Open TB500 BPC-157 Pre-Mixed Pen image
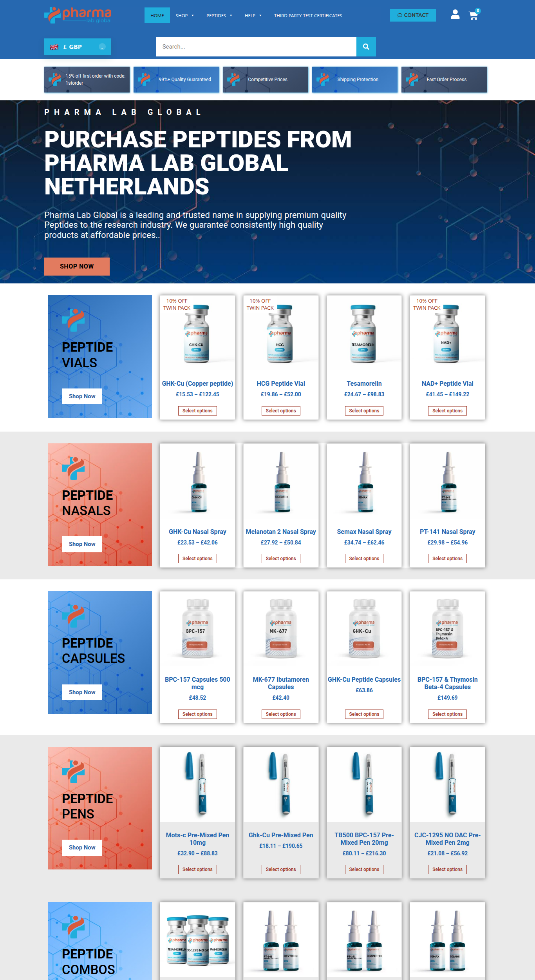This screenshot has height=980, width=535. click(x=364, y=785)
